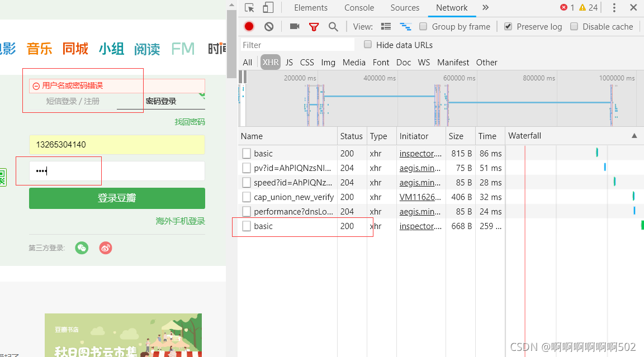The image size is (644, 357).
Task: Click the 找回密码 recover password link
Action: [190, 122]
